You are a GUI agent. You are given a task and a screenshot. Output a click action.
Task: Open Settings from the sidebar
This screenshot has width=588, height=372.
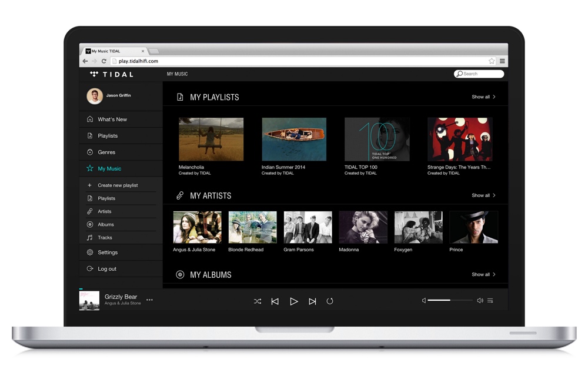pos(108,253)
